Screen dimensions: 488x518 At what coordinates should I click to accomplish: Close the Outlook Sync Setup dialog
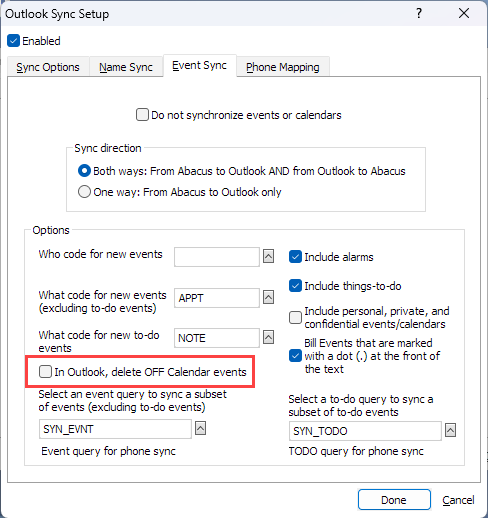coord(464,13)
